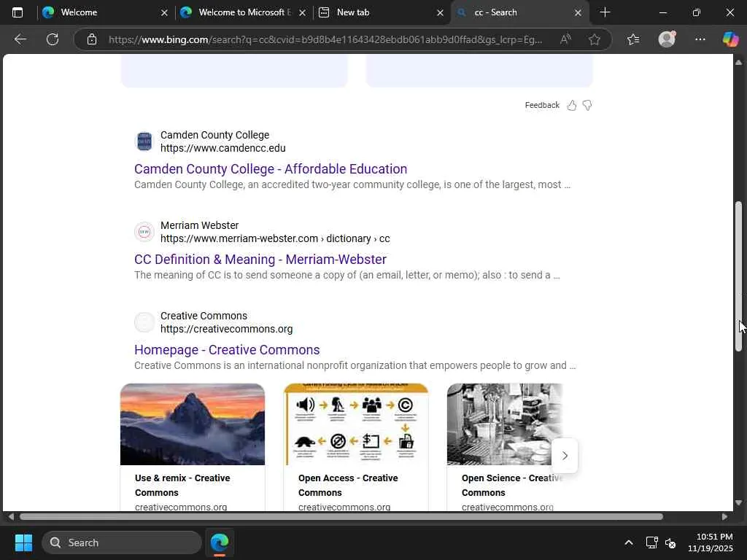Click the scroll up arrow
Screen dimensions: 747x560
[x=738, y=63]
